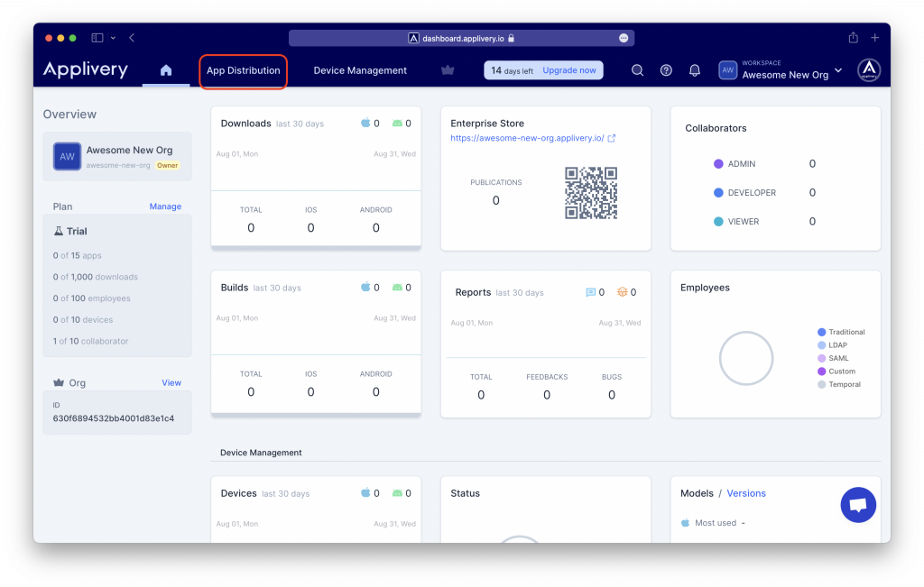Click '0 of 1,000 downloads' plan line
Screen dimensions: 924x587
click(96, 277)
